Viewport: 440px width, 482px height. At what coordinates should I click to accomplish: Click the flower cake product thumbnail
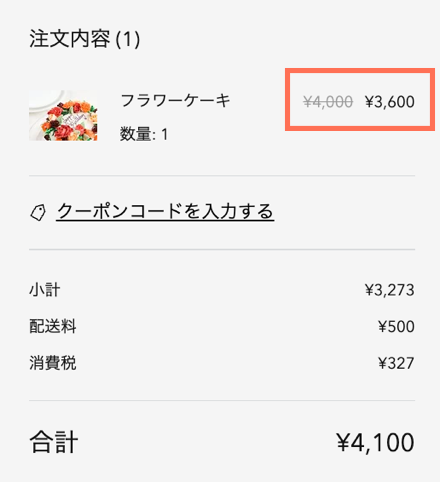point(63,115)
